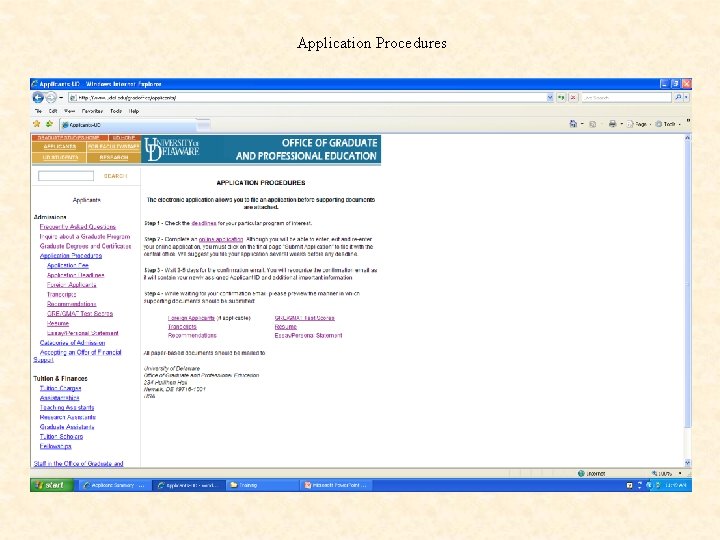Screen dimensions: 720x540
Task: Open Tuition Charges sidebar link
Action: point(60,388)
